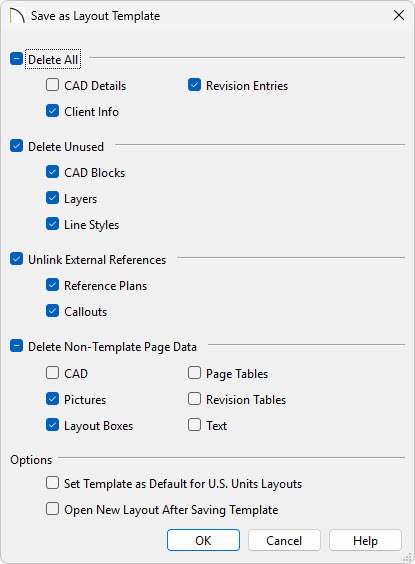Open the Help button
The height and width of the screenshot is (564, 415).
click(365, 540)
